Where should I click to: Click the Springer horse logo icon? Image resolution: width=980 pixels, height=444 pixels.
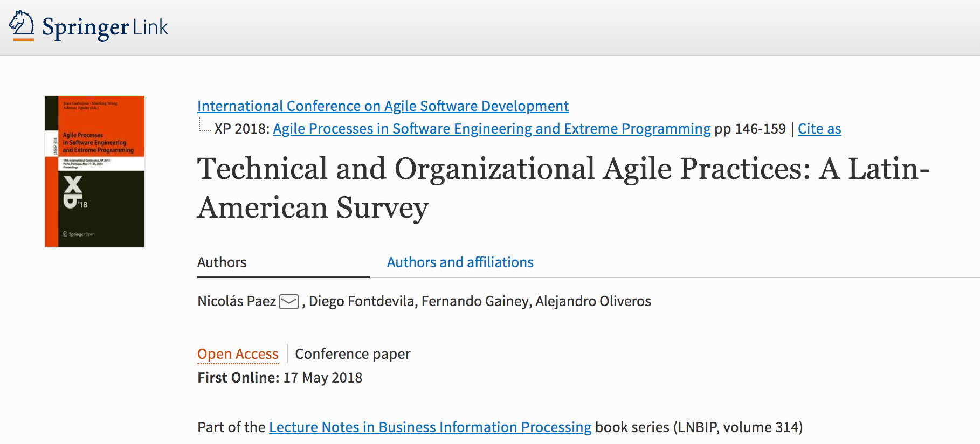[x=22, y=25]
